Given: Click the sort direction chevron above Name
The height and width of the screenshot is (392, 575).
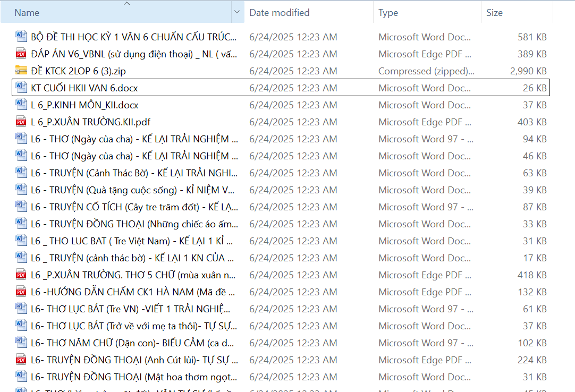Looking at the screenshot, I should (x=126, y=4).
